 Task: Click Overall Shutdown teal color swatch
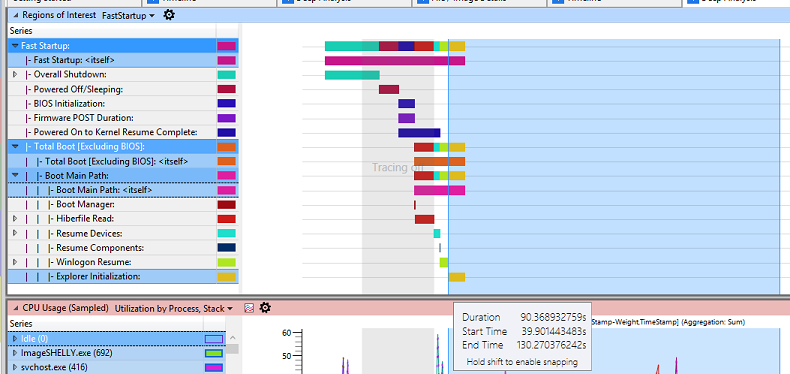(x=227, y=75)
